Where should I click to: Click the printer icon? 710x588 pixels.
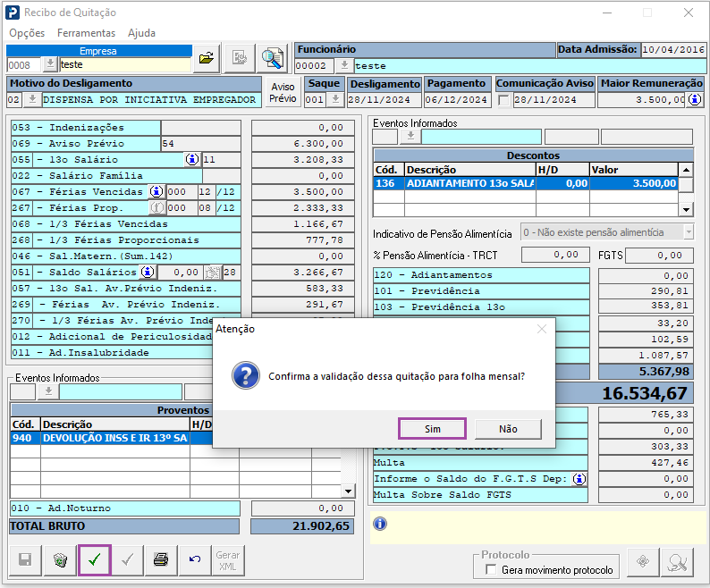click(161, 560)
